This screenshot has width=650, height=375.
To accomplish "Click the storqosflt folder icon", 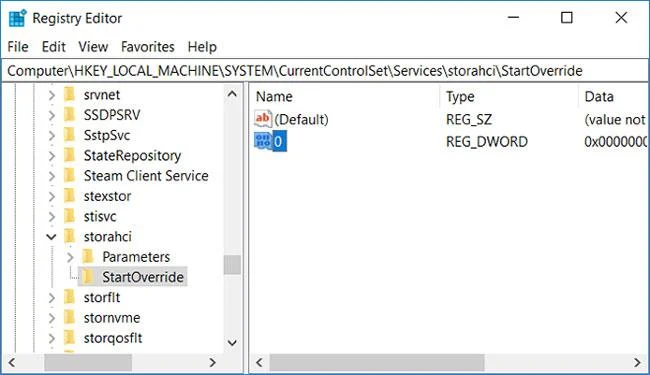I will (x=70, y=338).
